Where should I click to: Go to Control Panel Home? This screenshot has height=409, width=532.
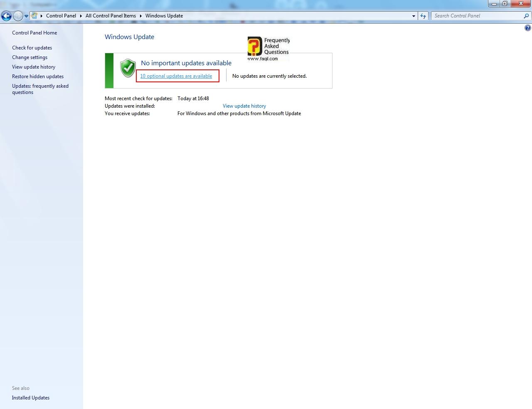(34, 33)
